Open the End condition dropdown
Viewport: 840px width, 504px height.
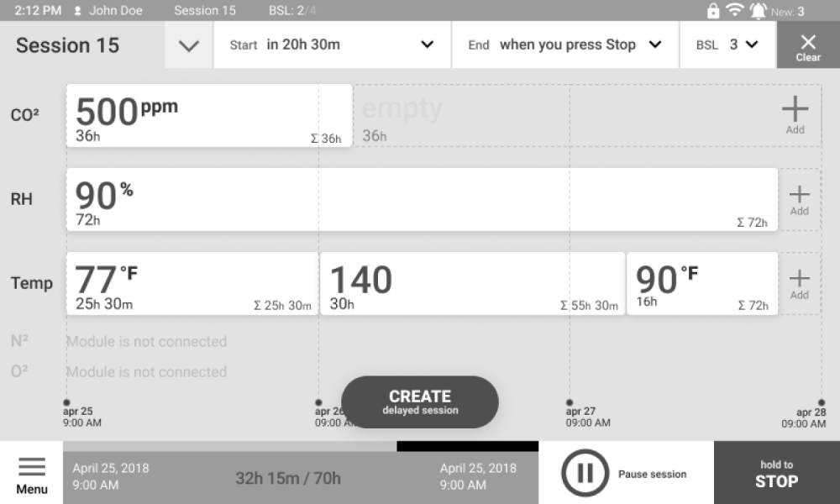565,45
